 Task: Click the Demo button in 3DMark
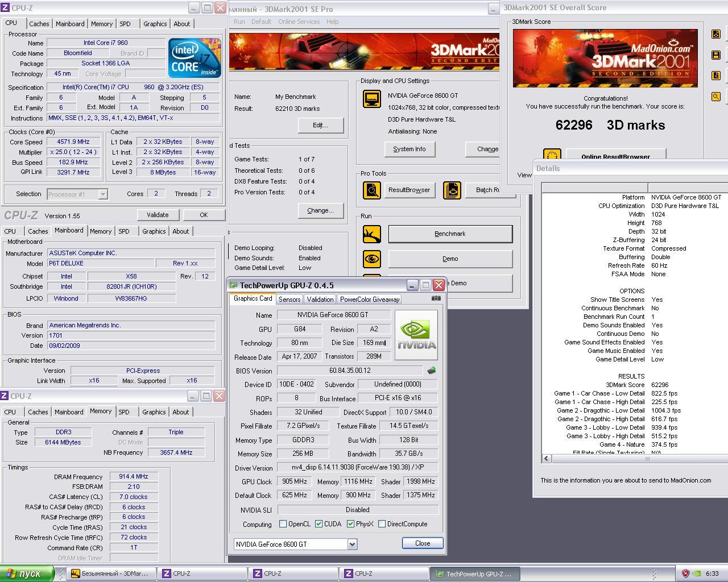450,259
